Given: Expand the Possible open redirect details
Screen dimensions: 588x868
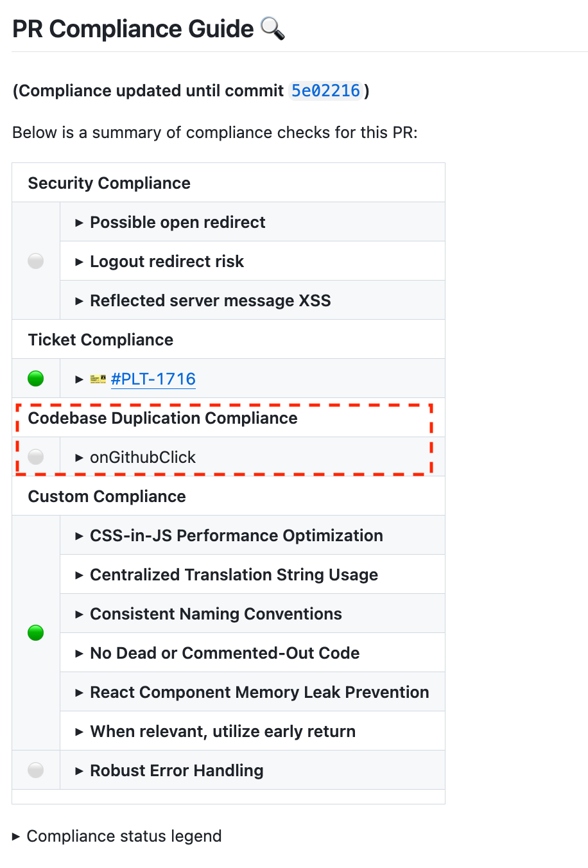Looking at the screenshot, I should pyautogui.click(x=177, y=223).
